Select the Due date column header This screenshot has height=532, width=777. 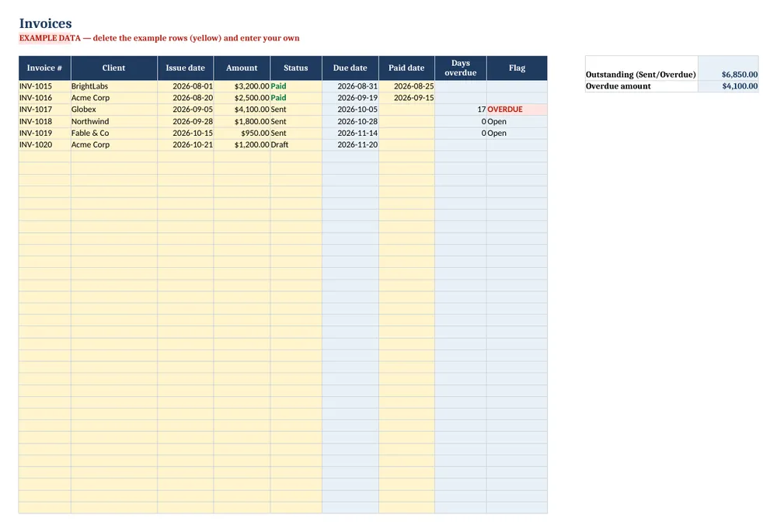pos(350,68)
